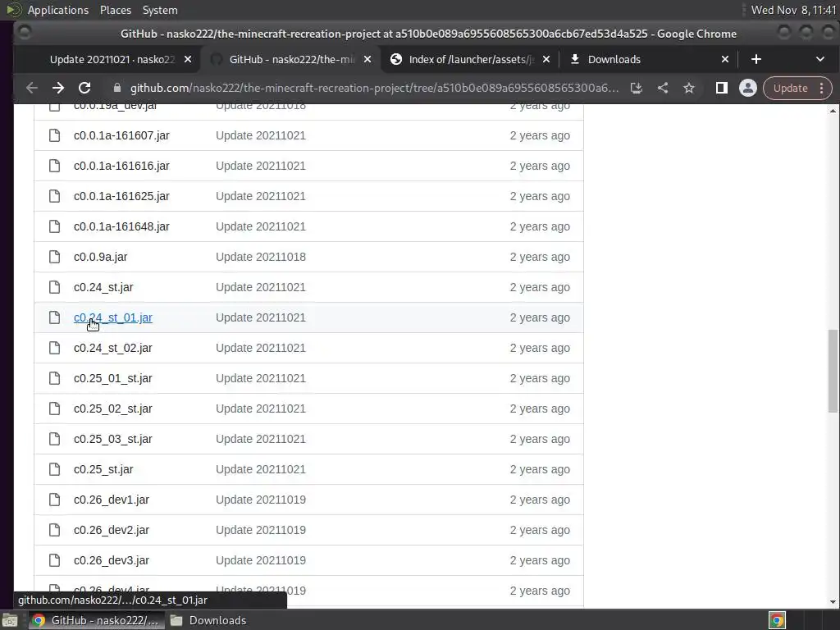This screenshot has width=840, height=630.
Task: Open the Applications menu
Action: [x=58, y=10]
